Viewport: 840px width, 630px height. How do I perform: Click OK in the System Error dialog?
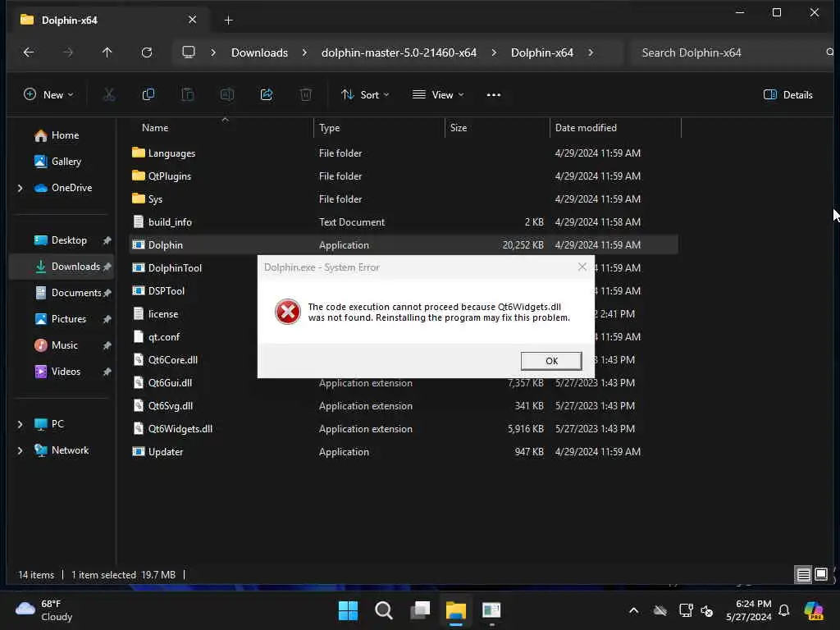click(550, 361)
